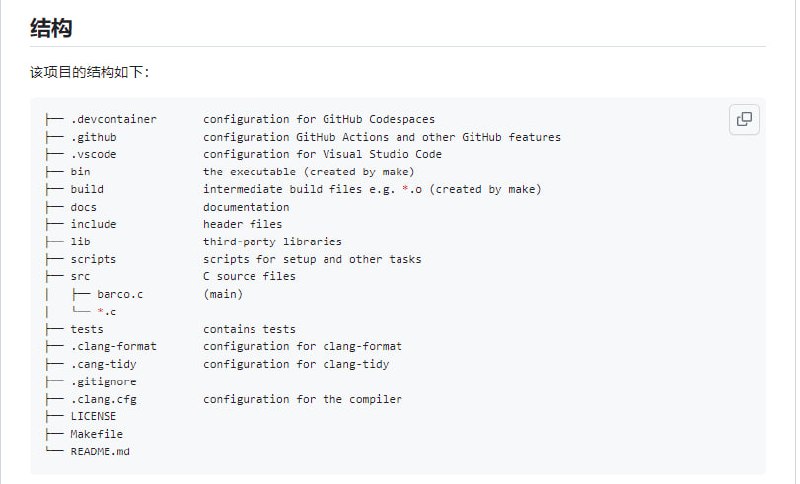800x484 pixels.
Task: Click the bin directory line
Action: pos(80,172)
